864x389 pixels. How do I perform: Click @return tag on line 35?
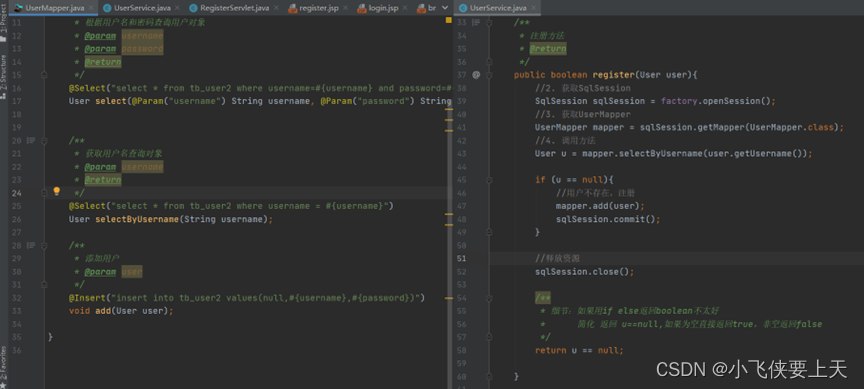(x=548, y=49)
